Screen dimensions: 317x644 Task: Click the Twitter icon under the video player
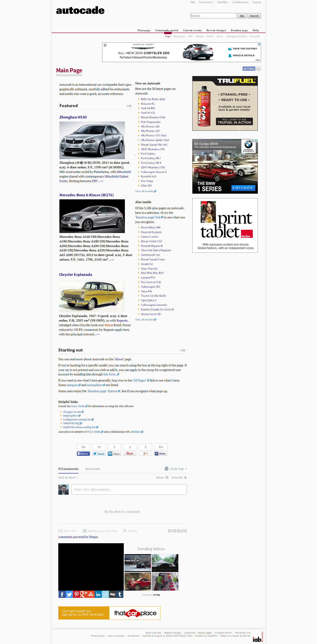pyautogui.click(x=69, y=594)
